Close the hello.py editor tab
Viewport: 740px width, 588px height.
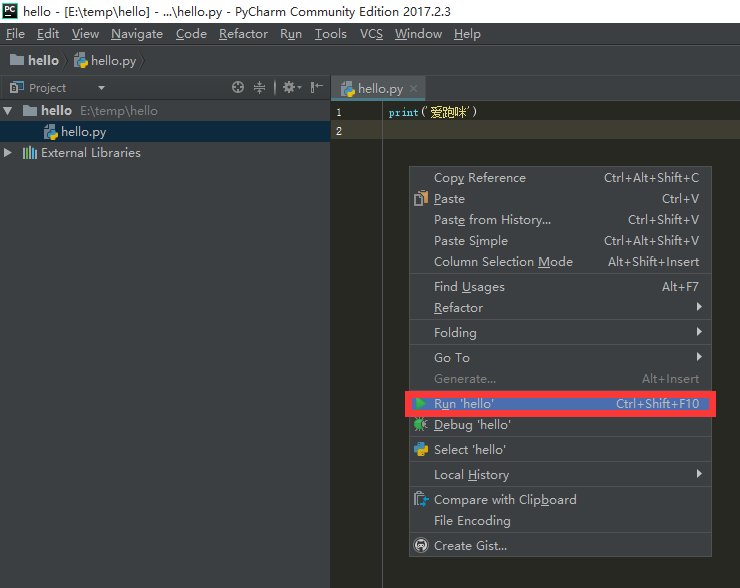click(413, 88)
